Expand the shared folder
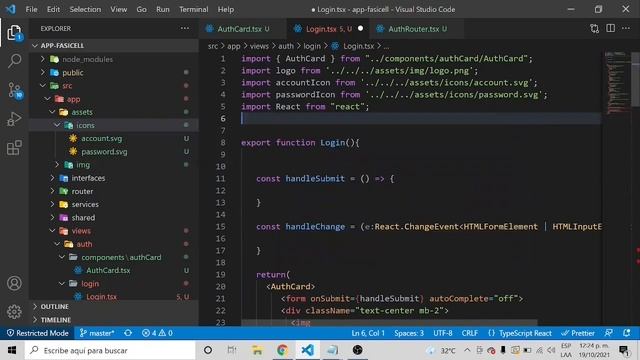The width and height of the screenshot is (640, 360). (x=52, y=218)
